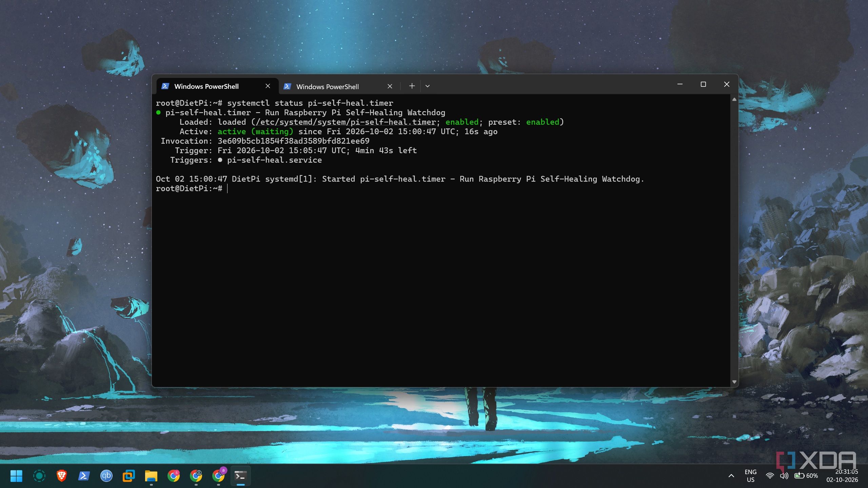Check the battery 60% tray indicator
This screenshot has width=868, height=488.
point(806,476)
